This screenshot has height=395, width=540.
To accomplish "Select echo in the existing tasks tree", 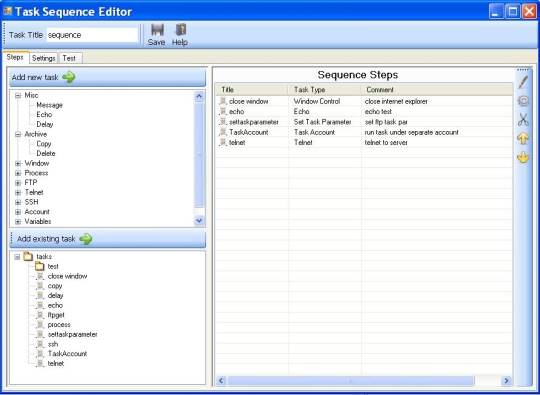I will click(55, 305).
